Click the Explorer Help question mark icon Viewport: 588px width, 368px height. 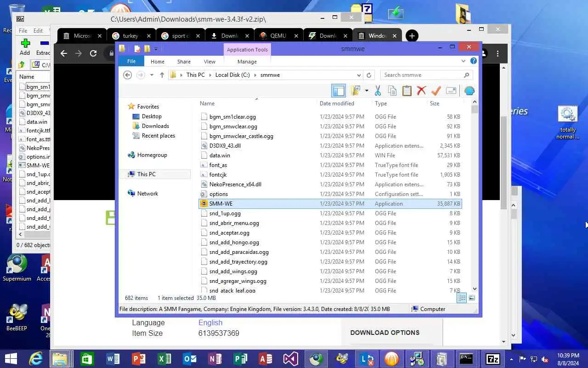coord(474,61)
